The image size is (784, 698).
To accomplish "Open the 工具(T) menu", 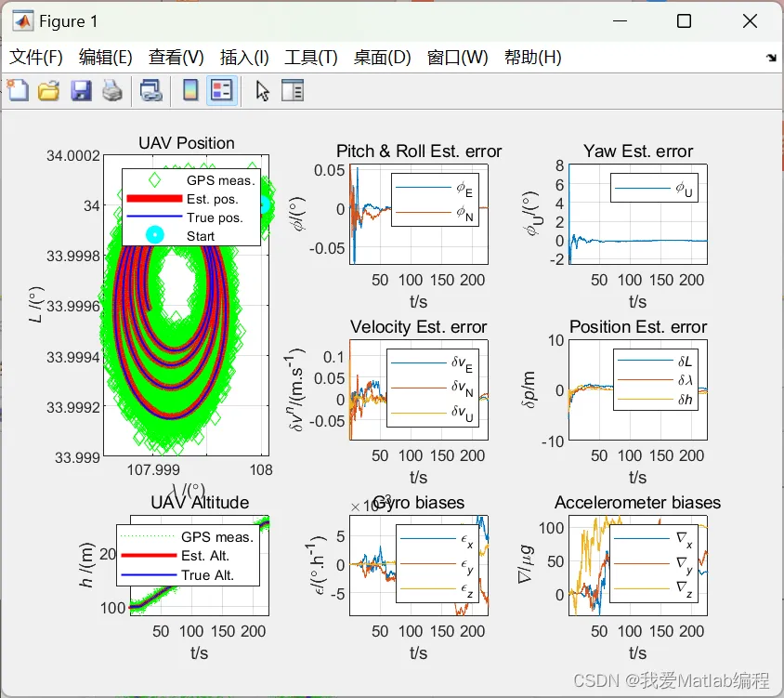I will click(311, 57).
